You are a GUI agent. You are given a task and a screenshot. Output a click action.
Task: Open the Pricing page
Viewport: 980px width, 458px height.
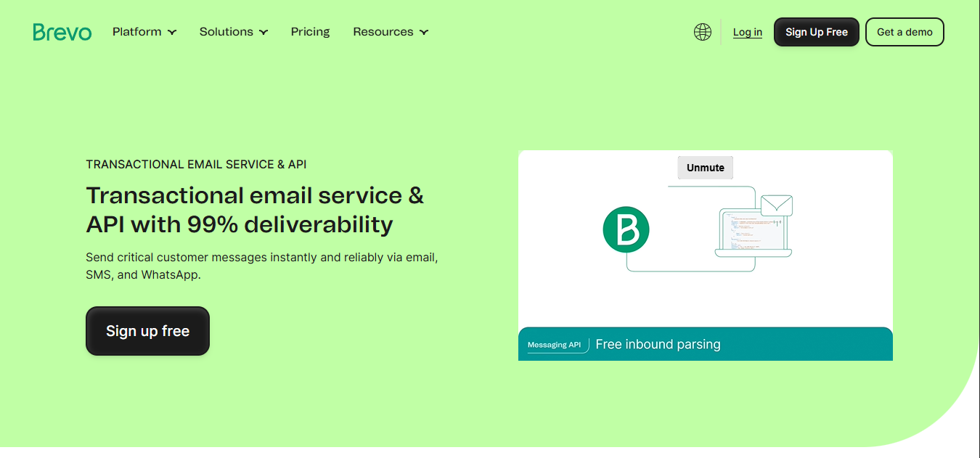point(310,32)
